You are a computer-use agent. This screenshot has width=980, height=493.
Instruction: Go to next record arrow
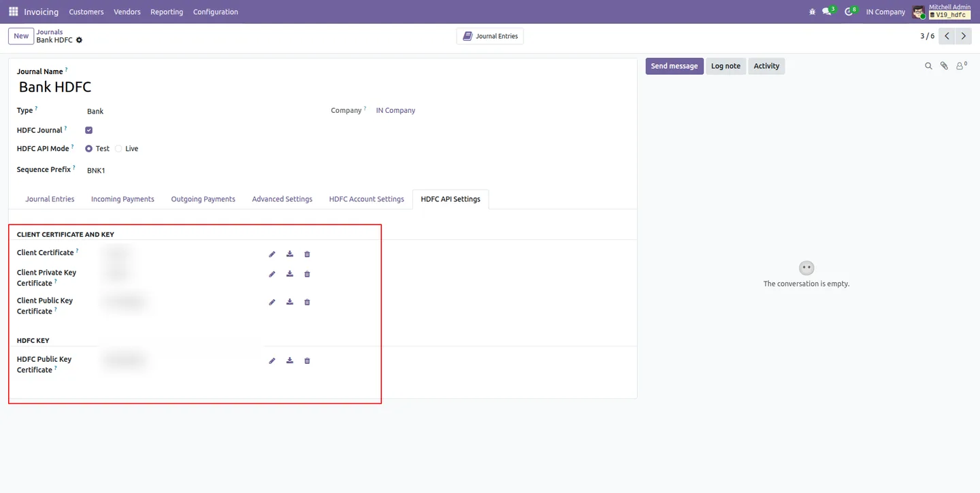point(963,36)
